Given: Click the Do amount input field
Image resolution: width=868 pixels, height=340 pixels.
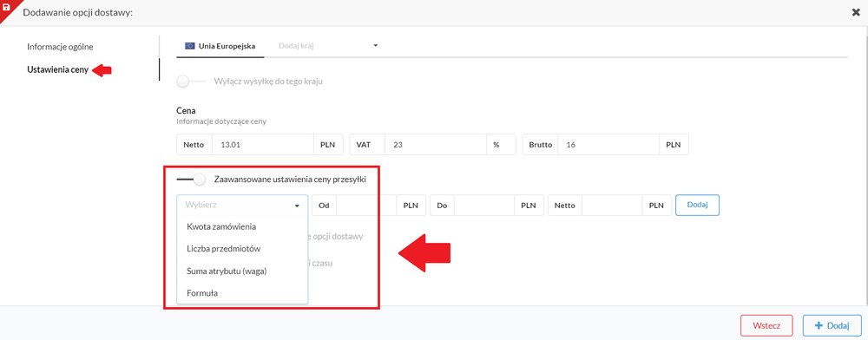Looking at the screenshot, I should pyautogui.click(x=484, y=205).
